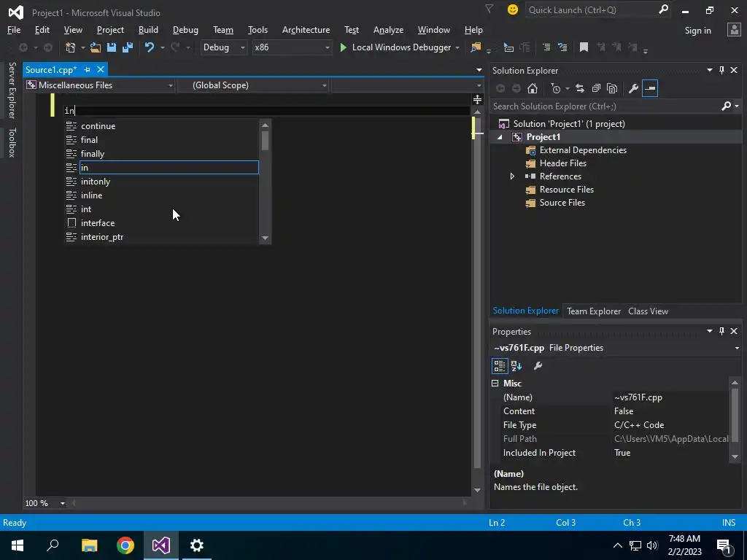Select 'continue' in the completion list
The width and height of the screenshot is (747, 560).
click(162, 126)
